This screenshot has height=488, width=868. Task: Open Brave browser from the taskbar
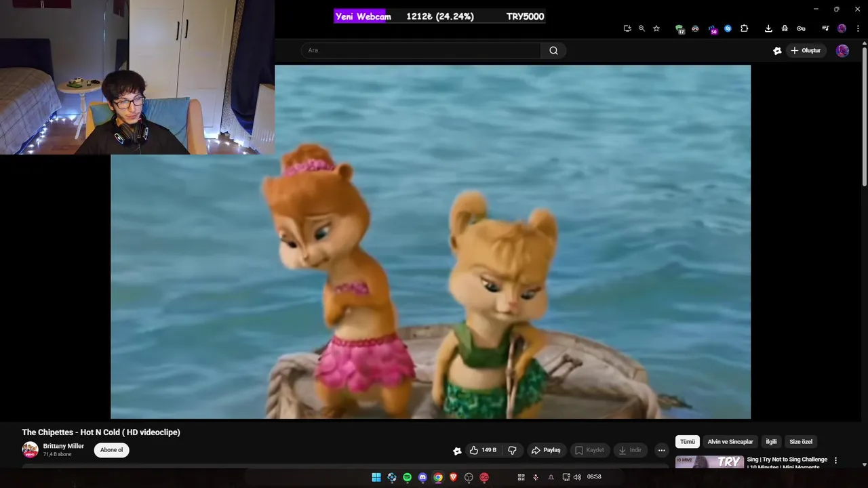point(454,477)
